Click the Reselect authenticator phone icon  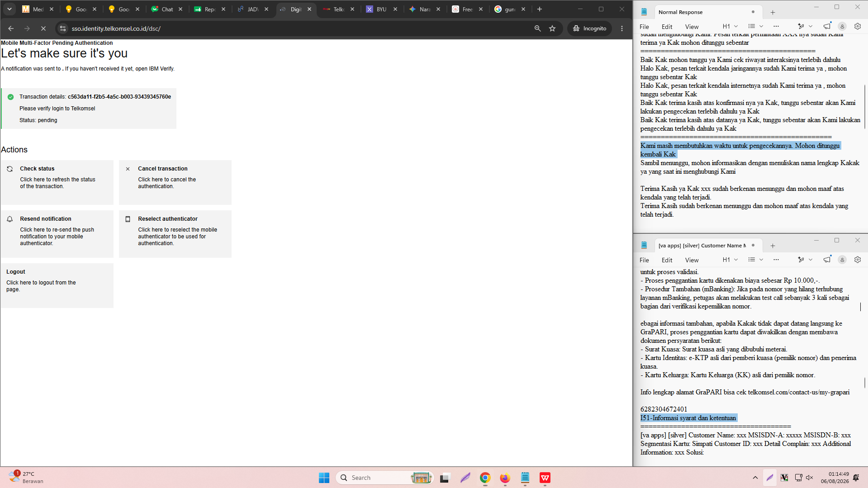128,219
